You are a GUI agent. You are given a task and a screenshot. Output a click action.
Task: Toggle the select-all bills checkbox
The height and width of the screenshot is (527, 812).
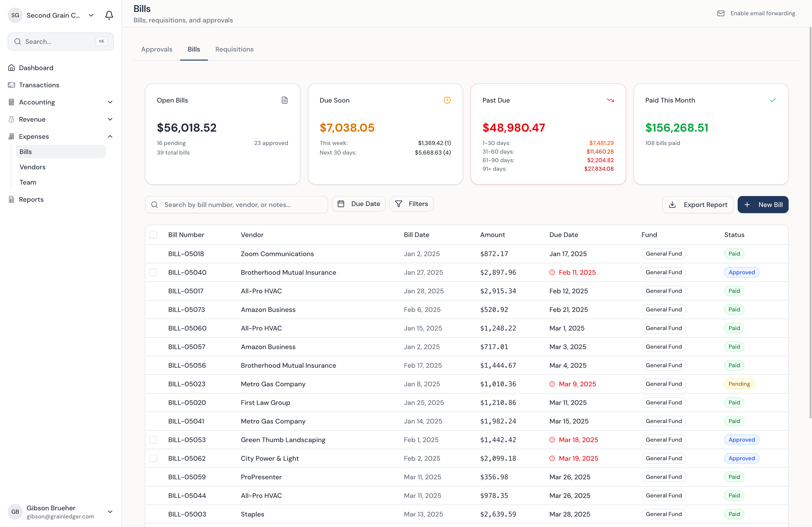coord(153,235)
